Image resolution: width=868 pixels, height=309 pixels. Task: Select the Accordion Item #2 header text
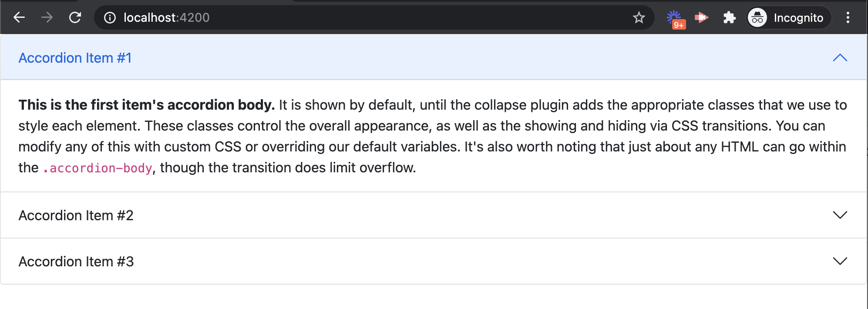pos(76,215)
